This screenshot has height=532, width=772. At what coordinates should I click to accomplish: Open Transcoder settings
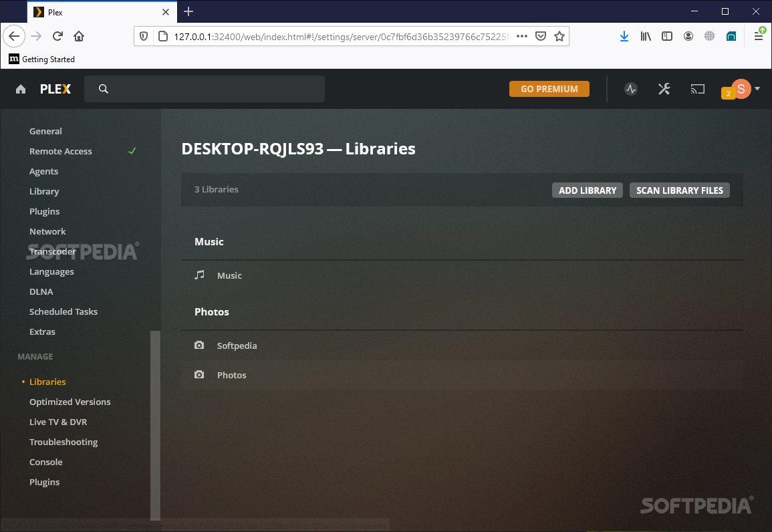[53, 251]
